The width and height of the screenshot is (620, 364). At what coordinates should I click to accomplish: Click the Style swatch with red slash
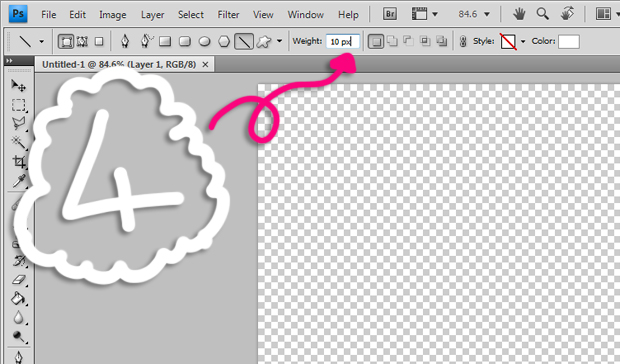tap(508, 41)
